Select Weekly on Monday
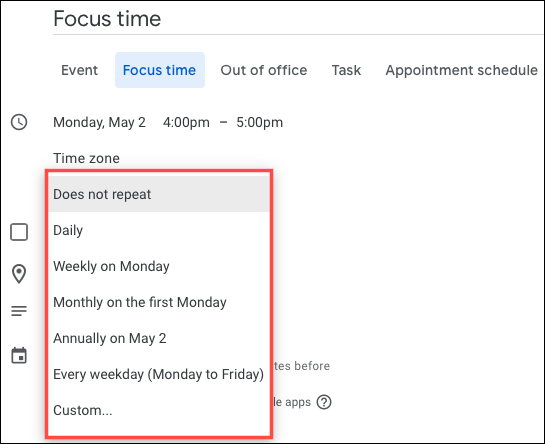This screenshot has width=545, height=444. click(x=159, y=266)
